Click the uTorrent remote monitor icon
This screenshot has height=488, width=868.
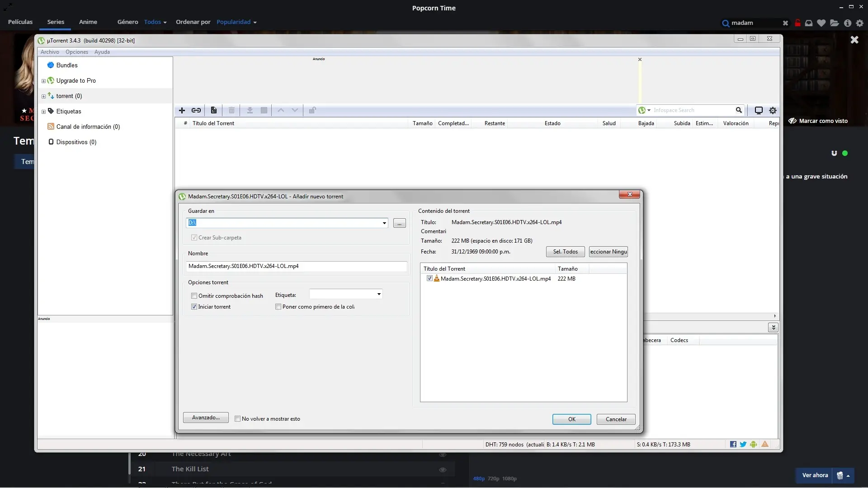759,110
